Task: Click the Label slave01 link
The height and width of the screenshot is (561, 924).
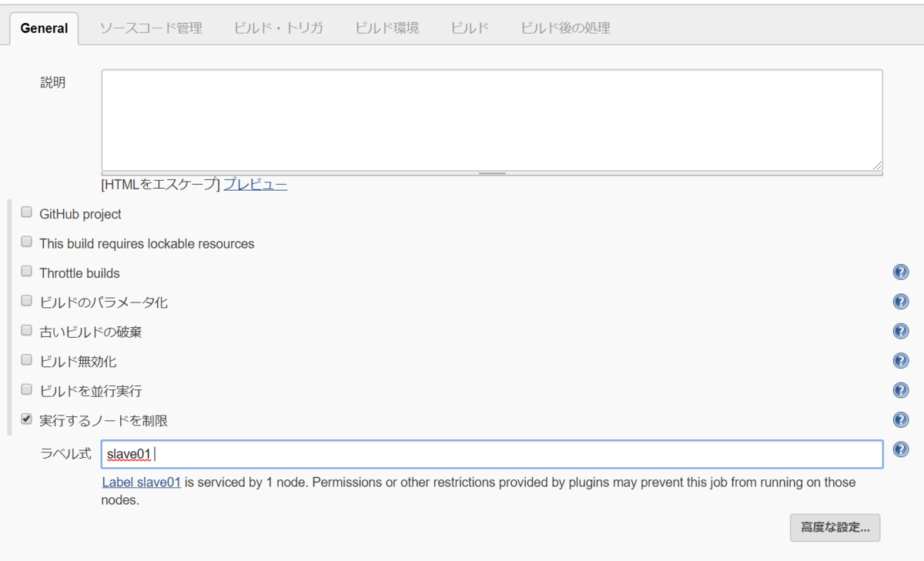Action: click(x=141, y=482)
